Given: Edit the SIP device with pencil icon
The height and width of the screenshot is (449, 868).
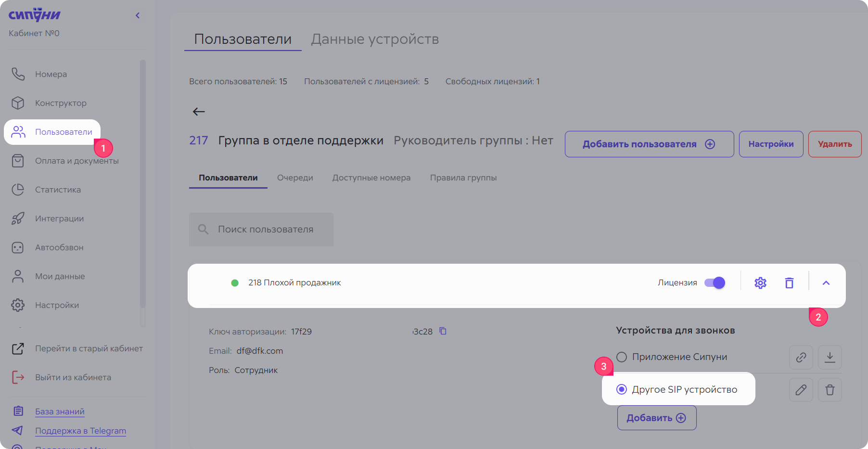Looking at the screenshot, I should point(801,390).
